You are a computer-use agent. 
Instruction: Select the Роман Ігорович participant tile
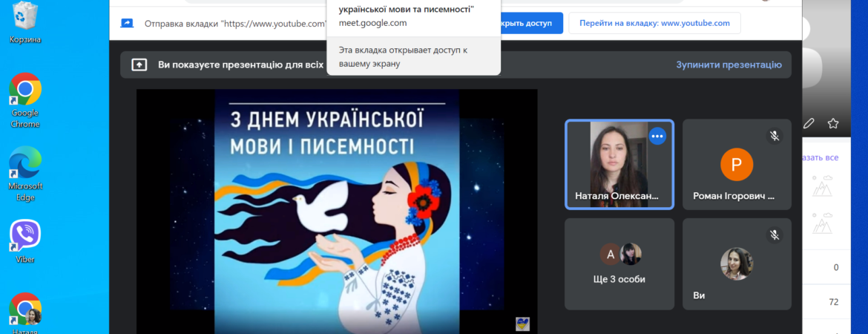[x=737, y=165]
